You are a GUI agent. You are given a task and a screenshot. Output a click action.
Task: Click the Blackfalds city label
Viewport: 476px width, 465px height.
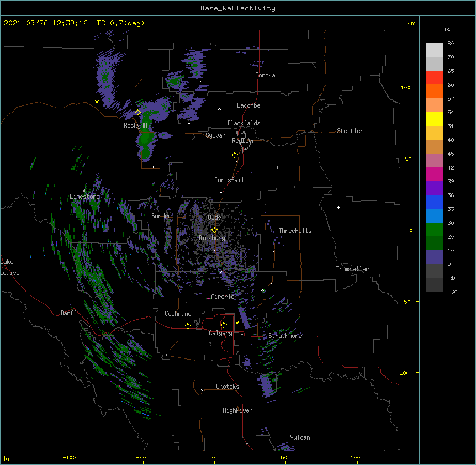point(244,123)
